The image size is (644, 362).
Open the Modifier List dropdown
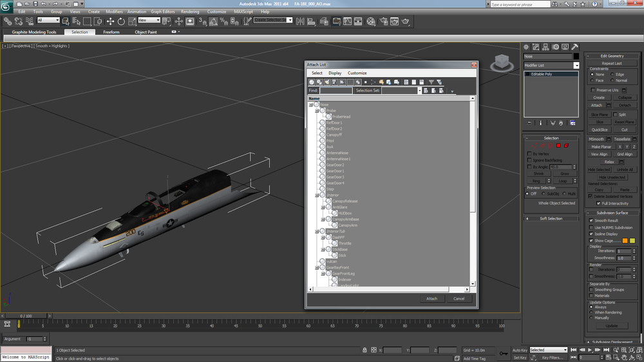tap(551, 66)
